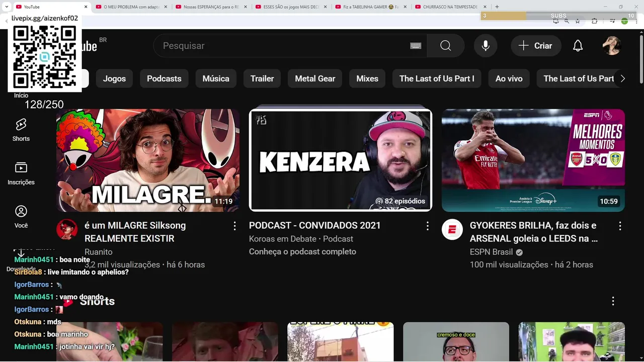Switch to the CHURRASCO NA TEMPESTADE tab
The width and height of the screenshot is (644, 362).
(x=451, y=7)
